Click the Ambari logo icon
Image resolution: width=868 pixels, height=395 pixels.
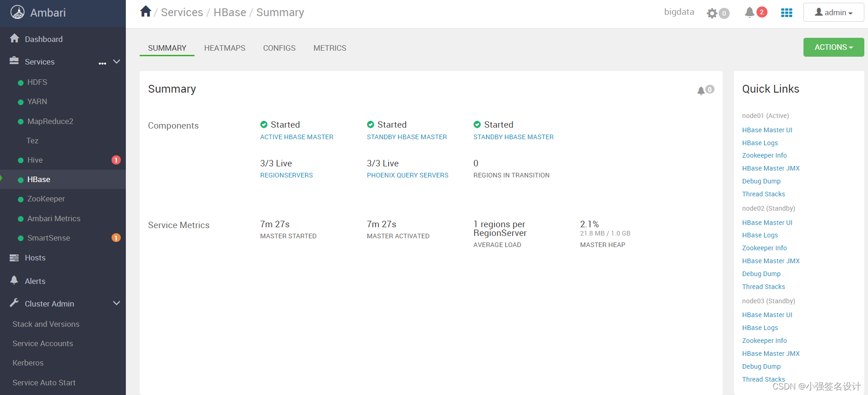(x=18, y=12)
